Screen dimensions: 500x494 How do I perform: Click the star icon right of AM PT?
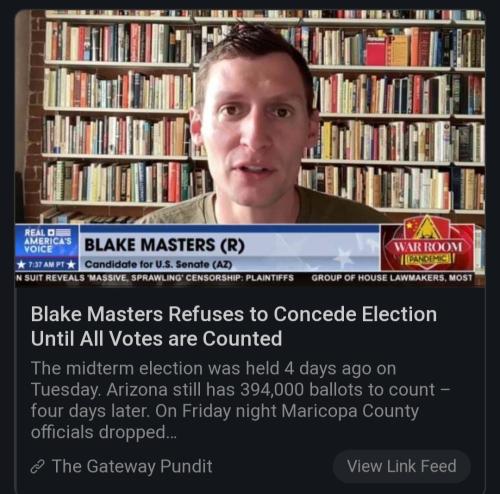71,265
